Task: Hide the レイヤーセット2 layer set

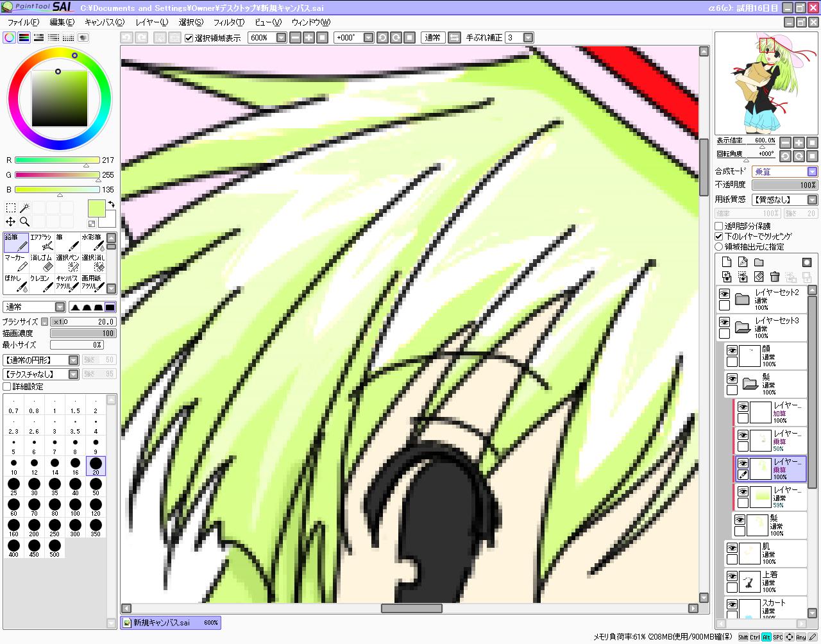Action: (x=724, y=294)
